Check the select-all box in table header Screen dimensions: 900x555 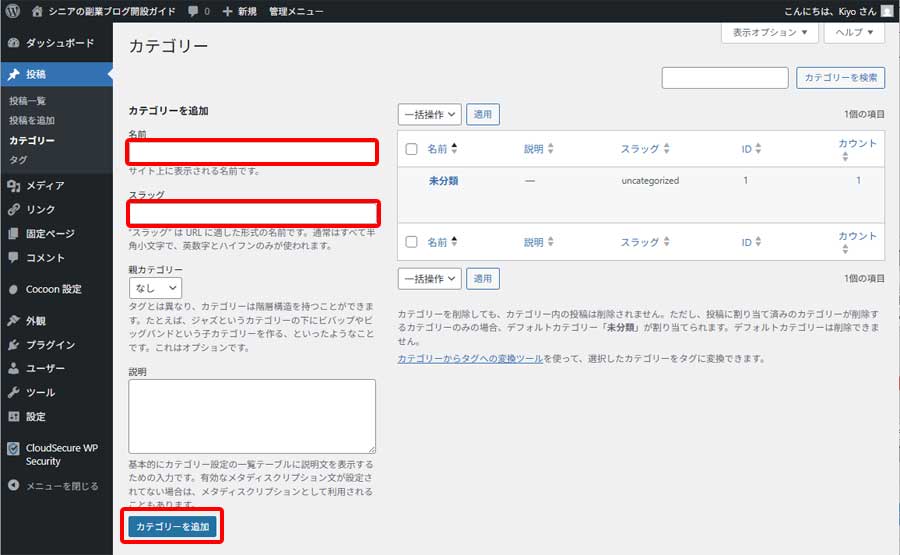click(411, 149)
